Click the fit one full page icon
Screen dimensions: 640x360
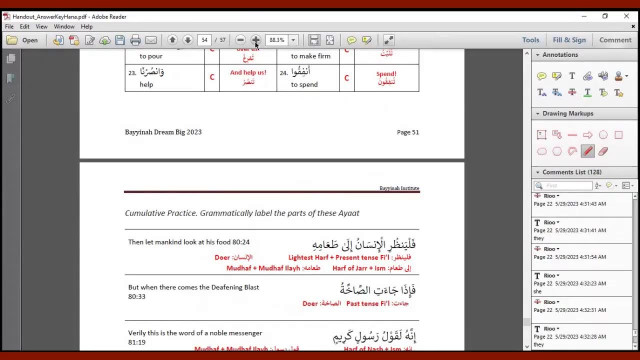click(x=330, y=40)
